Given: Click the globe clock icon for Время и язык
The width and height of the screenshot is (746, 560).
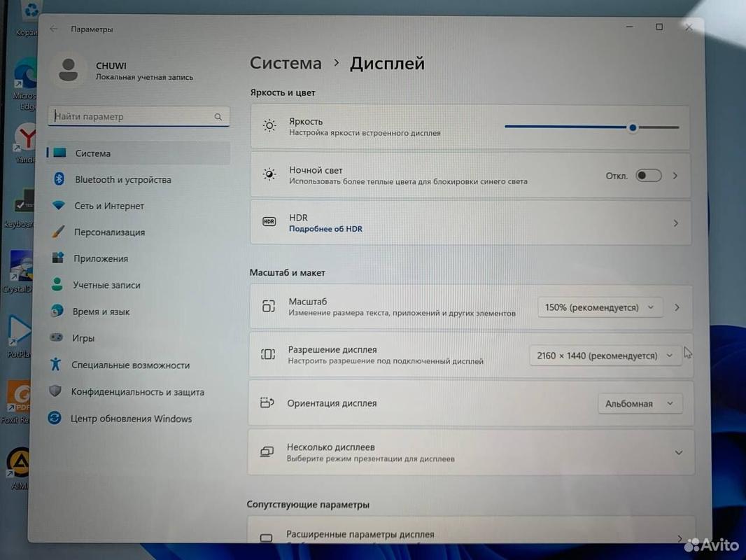Looking at the screenshot, I should 57,311.
